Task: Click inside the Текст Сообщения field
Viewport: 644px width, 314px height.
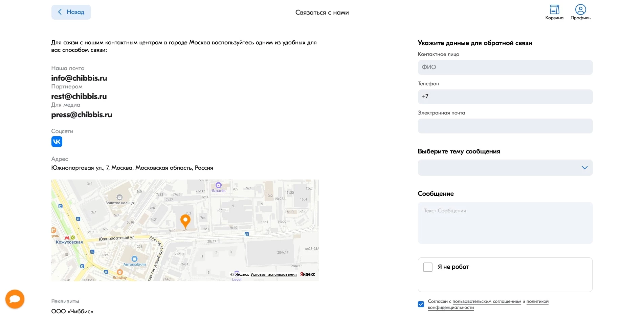Action: (x=505, y=222)
